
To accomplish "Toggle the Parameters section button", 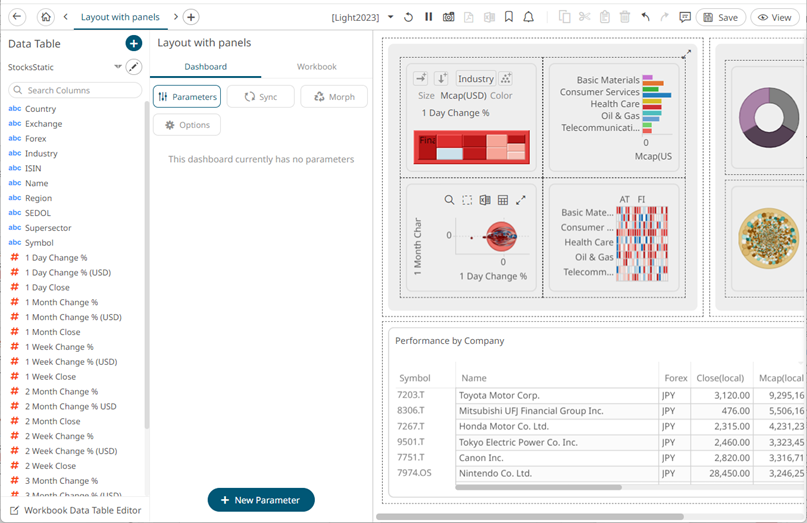I will [x=187, y=97].
